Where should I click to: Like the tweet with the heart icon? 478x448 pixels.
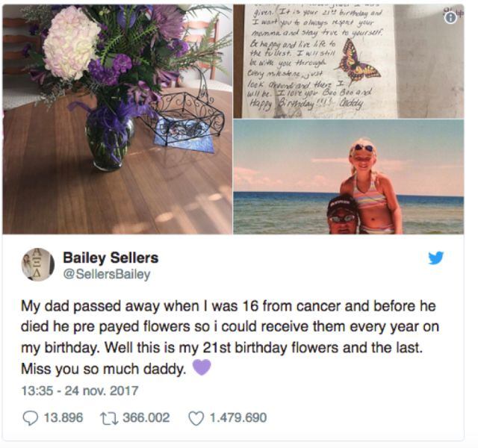(196, 418)
